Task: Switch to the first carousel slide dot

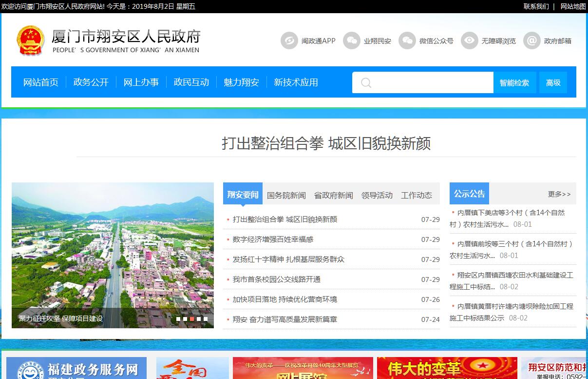Action: [x=178, y=319]
